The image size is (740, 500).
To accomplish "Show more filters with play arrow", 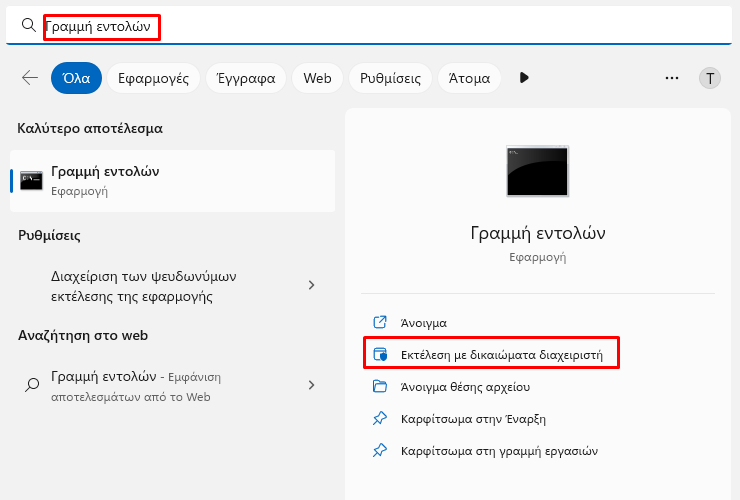I will click(524, 77).
